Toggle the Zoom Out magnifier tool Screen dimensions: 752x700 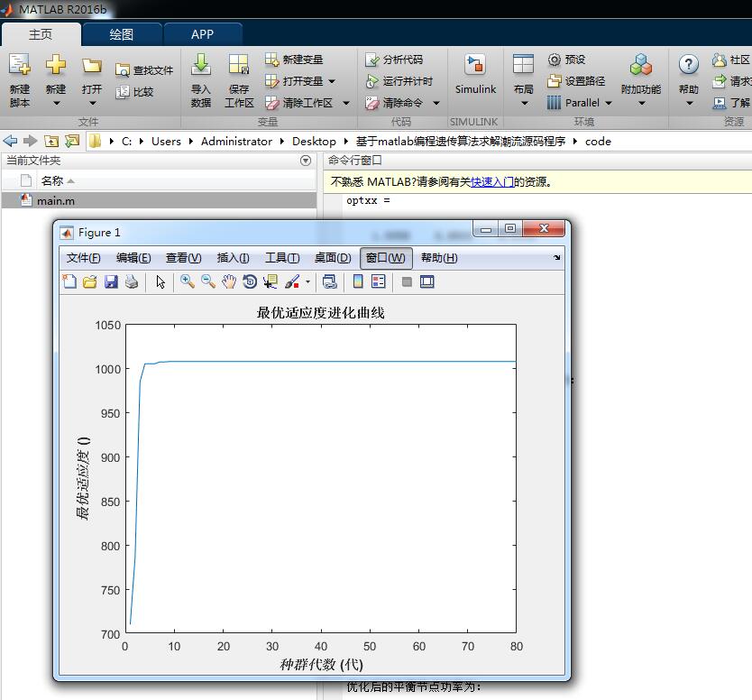(x=208, y=281)
